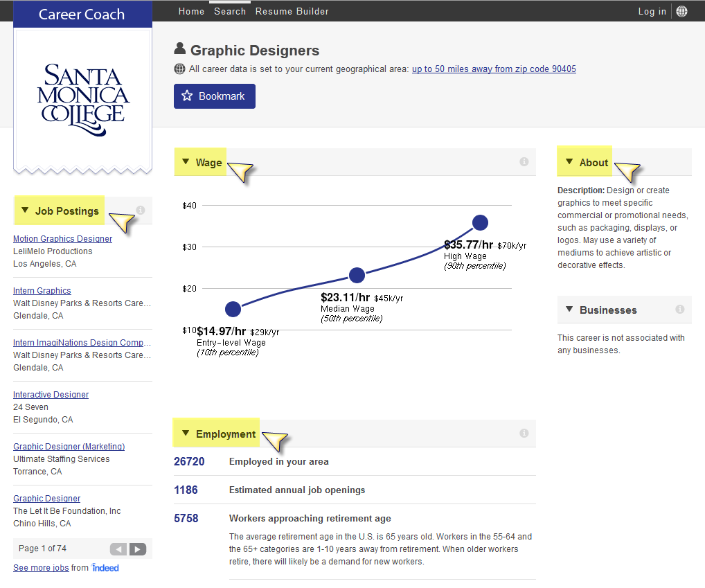The image size is (705, 588).
Task: Click Log in
Action: [x=652, y=11]
